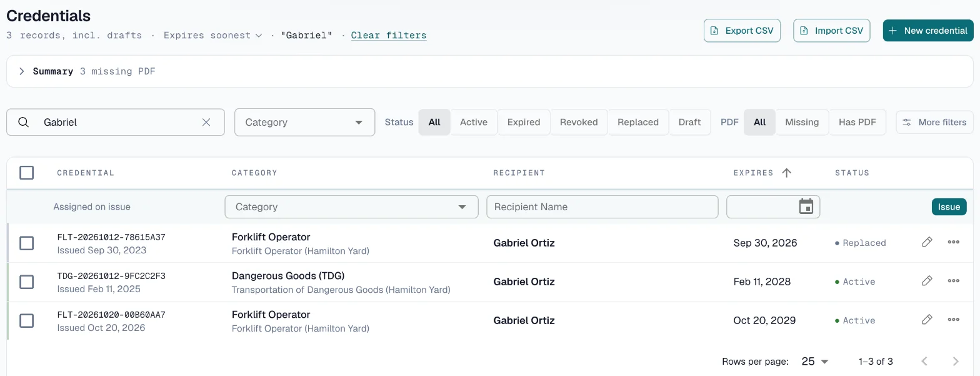The width and height of the screenshot is (980, 376).
Task: Edit credential TDG-20261012-9FC2C2F3
Action: click(x=927, y=281)
